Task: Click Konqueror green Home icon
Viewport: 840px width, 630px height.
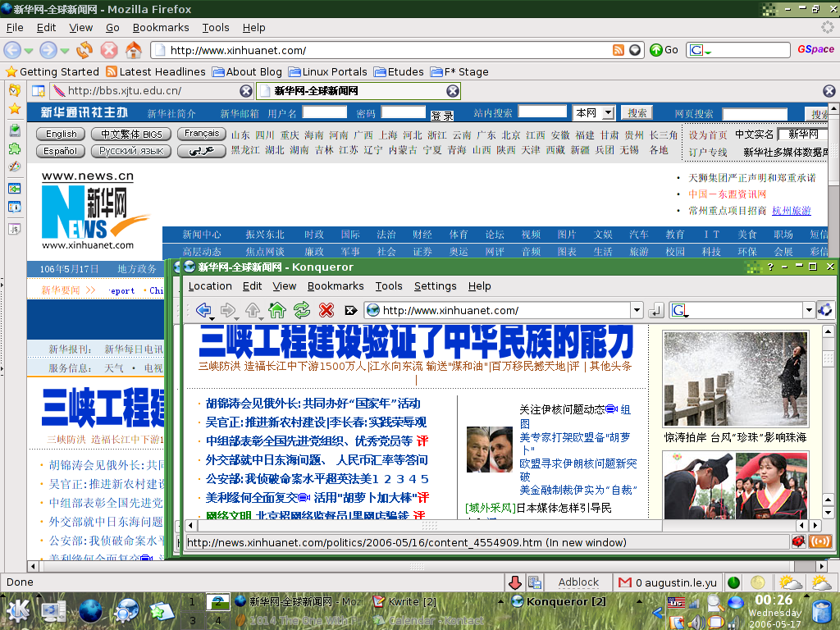Action: pos(277,309)
